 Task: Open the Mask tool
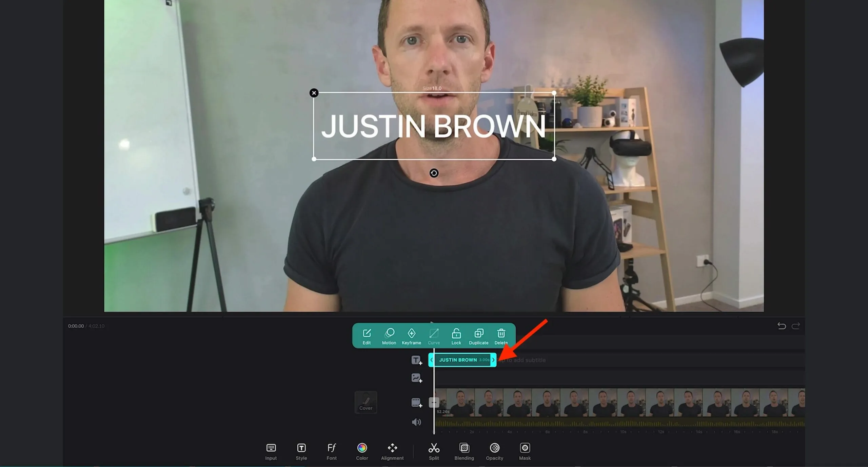525,451
